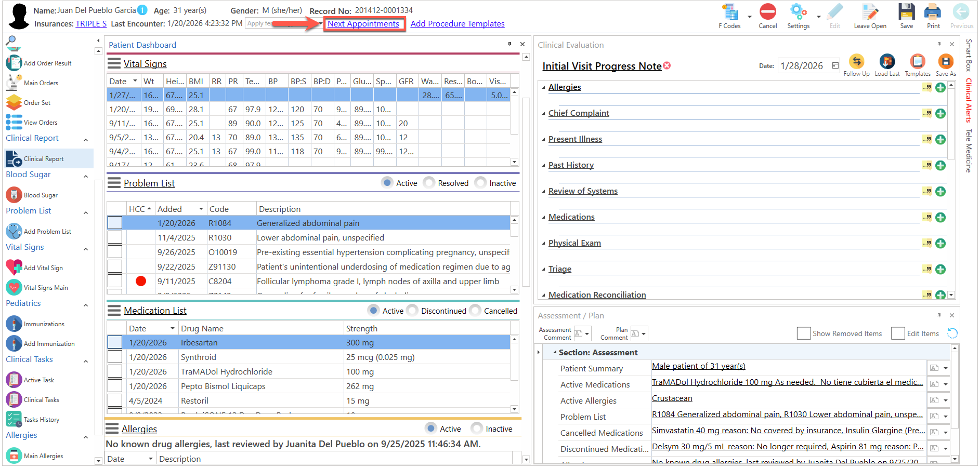
Task: Open Active Task sidebar item
Action: (x=30, y=380)
